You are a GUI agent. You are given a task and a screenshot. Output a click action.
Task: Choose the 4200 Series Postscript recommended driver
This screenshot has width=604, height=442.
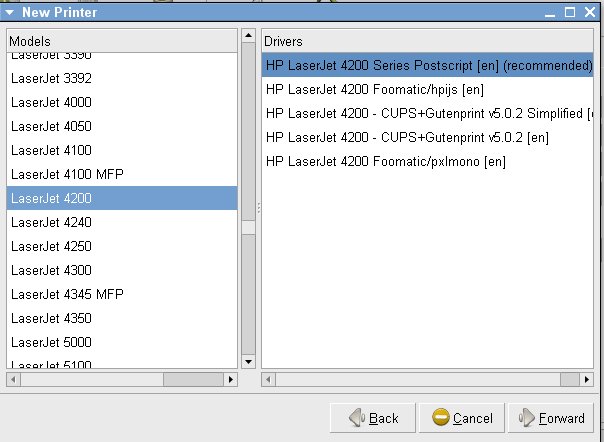click(x=427, y=65)
